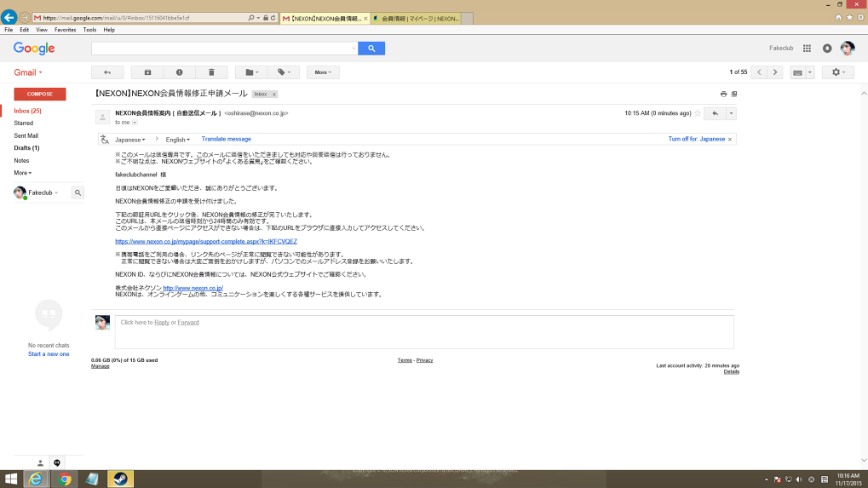The height and width of the screenshot is (488, 868).
Task: Click the Archive icon in mail toolbar
Action: pyautogui.click(x=147, y=72)
